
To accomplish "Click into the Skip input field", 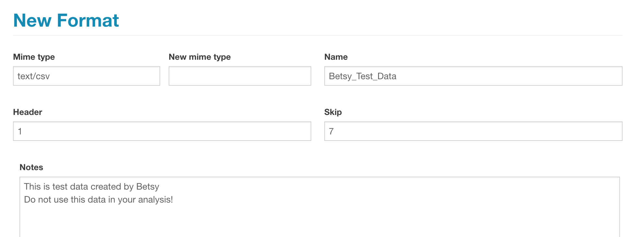I will click(x=473, y=131).
